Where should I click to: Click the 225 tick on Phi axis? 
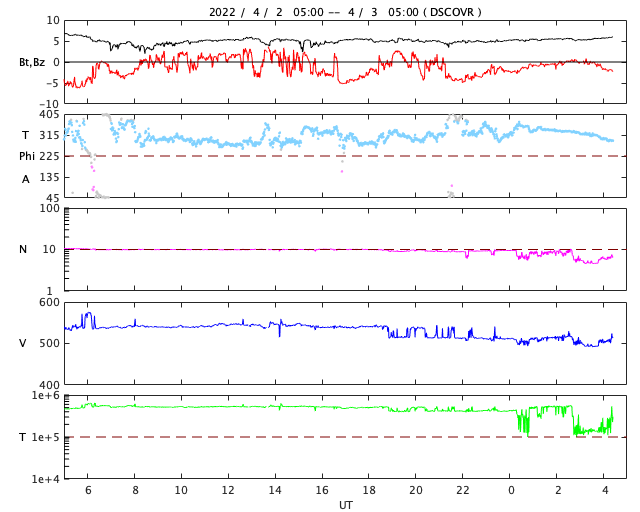[49, 156]
